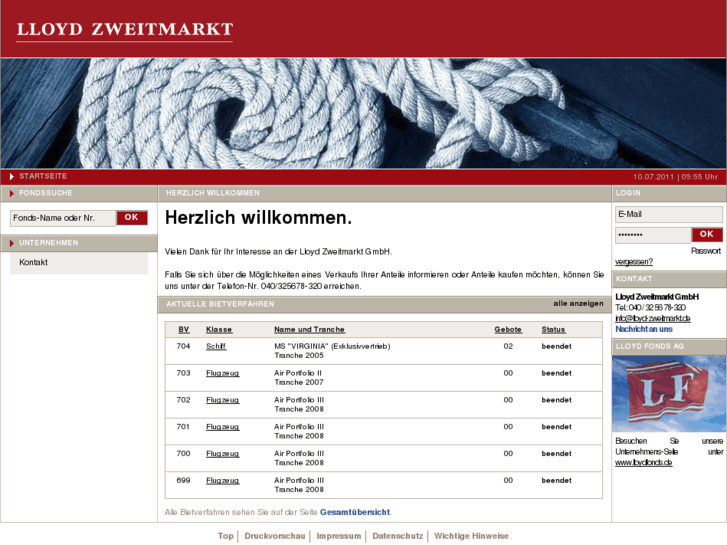Open the www.lloydfonds.de link
The image size is (727, 545).
pyautogui.click(x=643, y=462)
